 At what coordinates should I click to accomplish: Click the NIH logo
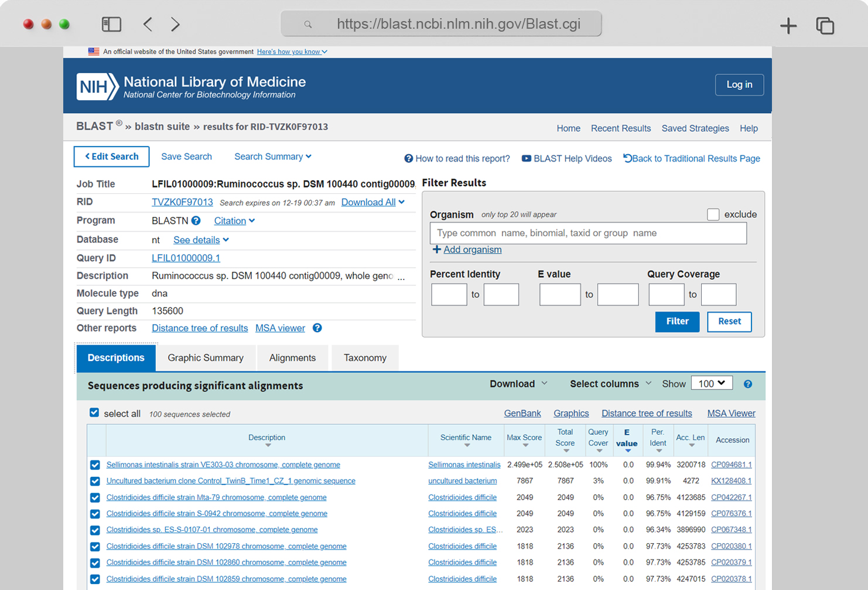[x=97, y=87]
